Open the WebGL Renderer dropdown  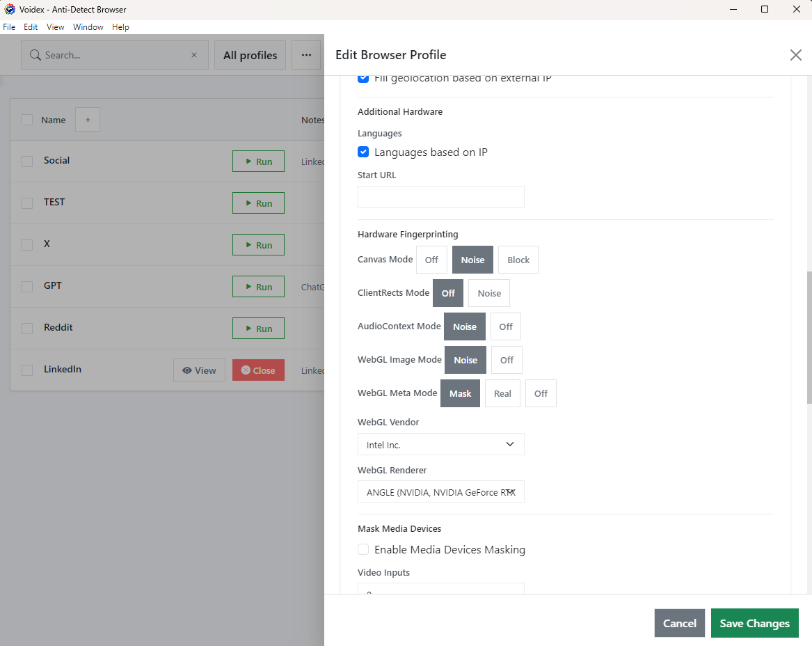tap(440, 491)
